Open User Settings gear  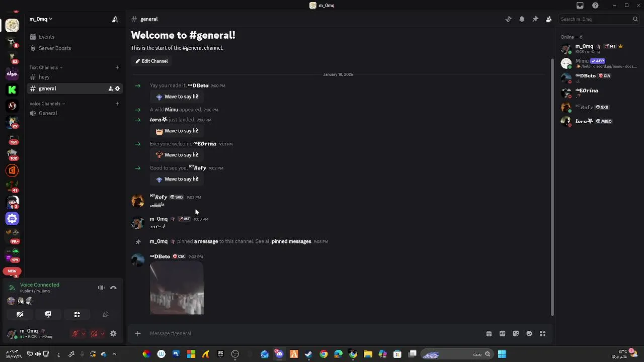coord(113,333)
